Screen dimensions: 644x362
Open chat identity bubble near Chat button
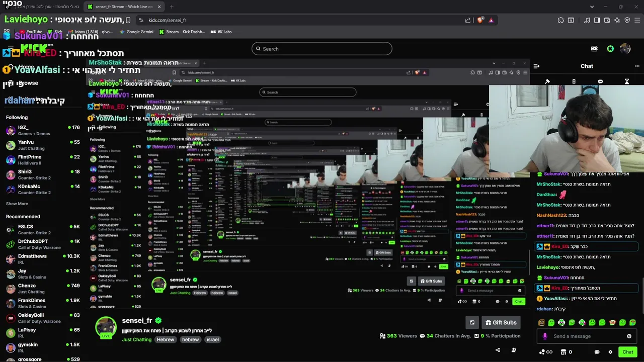point(597,352)
